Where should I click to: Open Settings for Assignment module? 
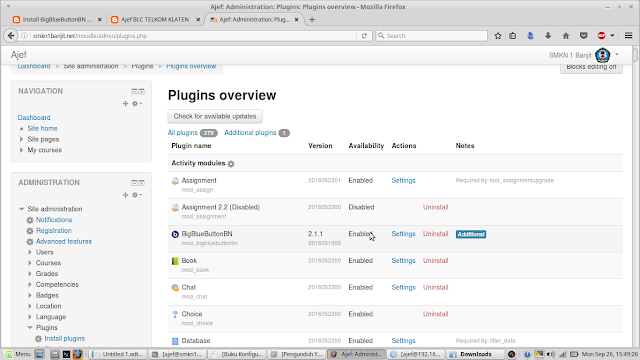pos(403,180)
